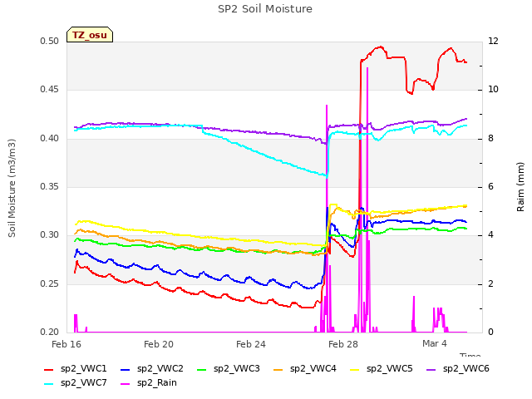
Task: Click the 4 right axis value
Action: tap(491, 235)
